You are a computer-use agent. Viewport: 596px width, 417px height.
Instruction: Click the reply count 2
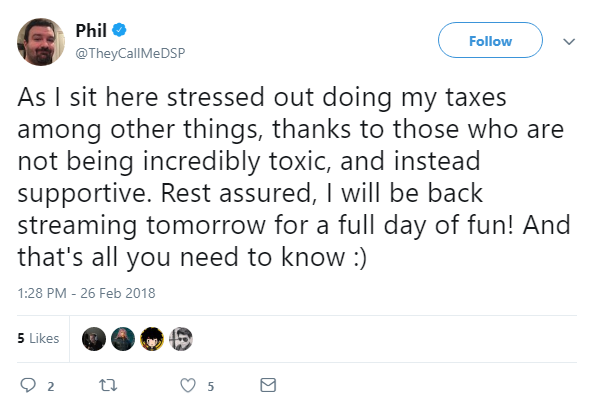[51, 387]
